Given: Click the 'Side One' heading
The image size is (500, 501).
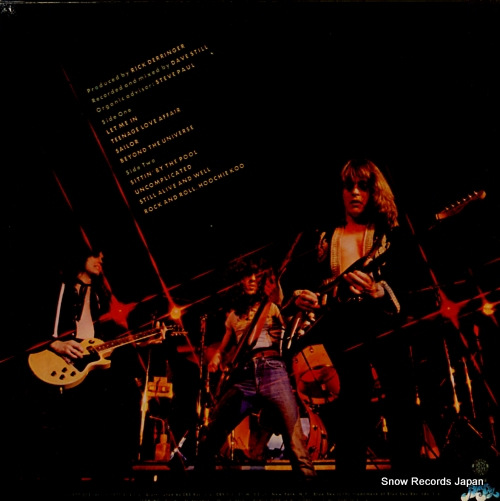Looking at the screenshot, I should click(117, 116).
